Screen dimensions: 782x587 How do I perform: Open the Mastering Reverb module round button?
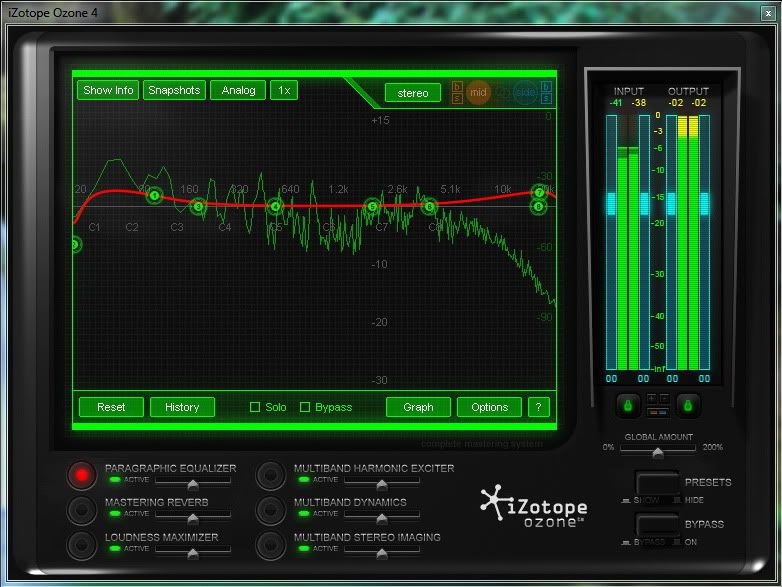[x=82, y=510]
